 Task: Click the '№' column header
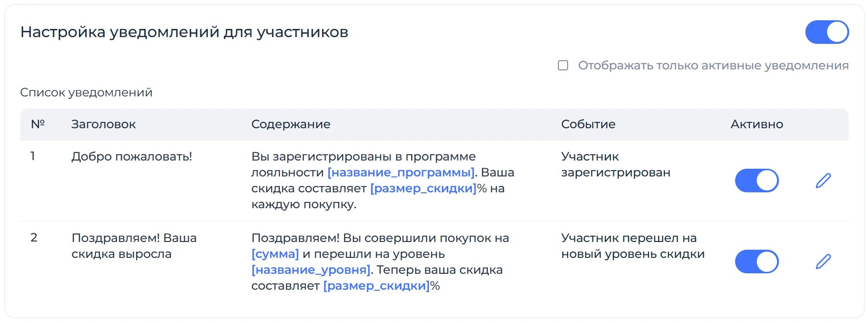point(38,124)
